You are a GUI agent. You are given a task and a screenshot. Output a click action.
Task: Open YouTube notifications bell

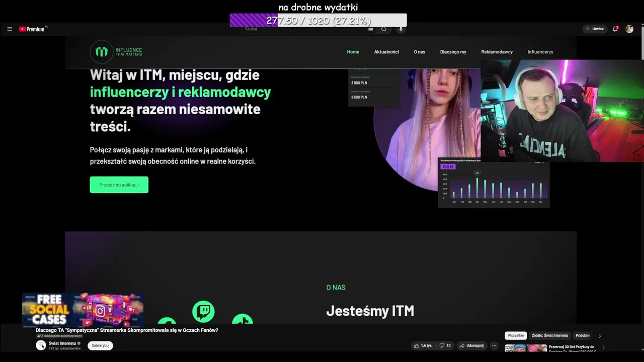point(615,29)
